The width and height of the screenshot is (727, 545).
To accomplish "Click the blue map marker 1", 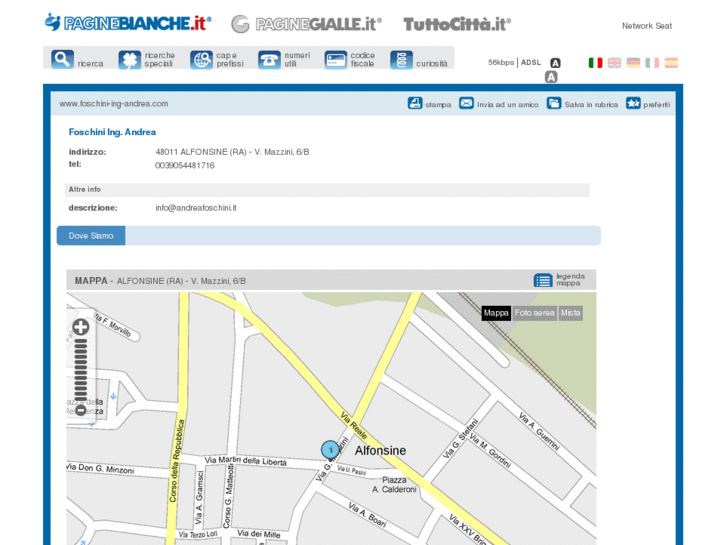I will point(330,450).
